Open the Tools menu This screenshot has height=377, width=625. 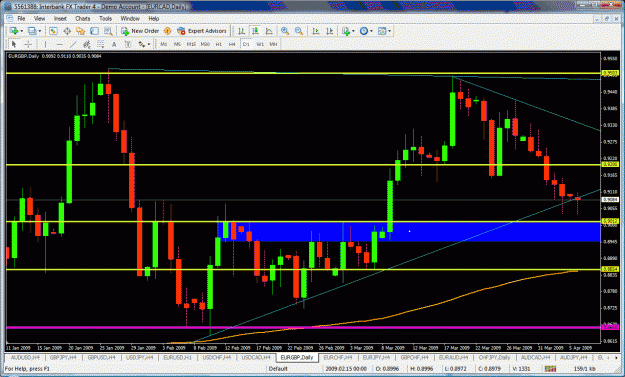click(105, 18)
